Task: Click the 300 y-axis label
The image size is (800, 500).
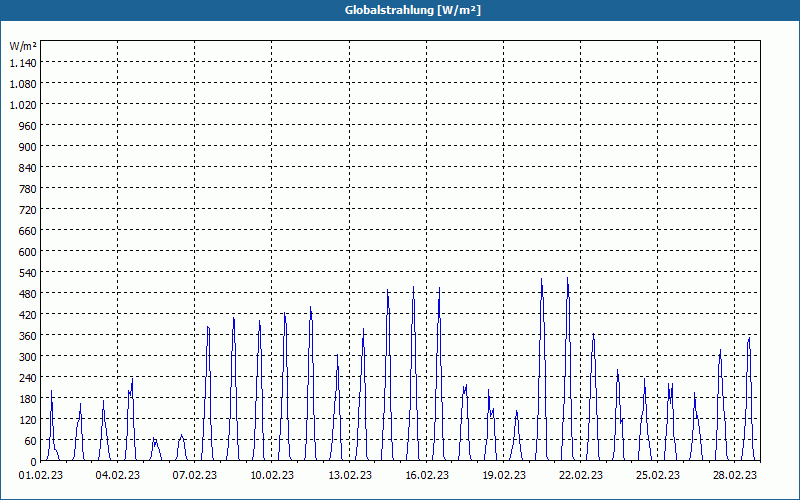Action: coord(28,357)
